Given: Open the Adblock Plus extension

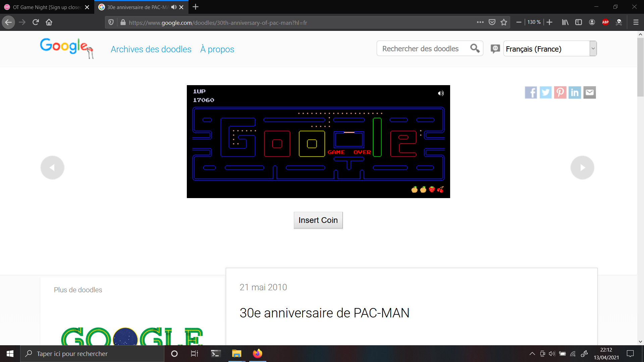Looking at the screenshot, I should (x=605, y=22).
